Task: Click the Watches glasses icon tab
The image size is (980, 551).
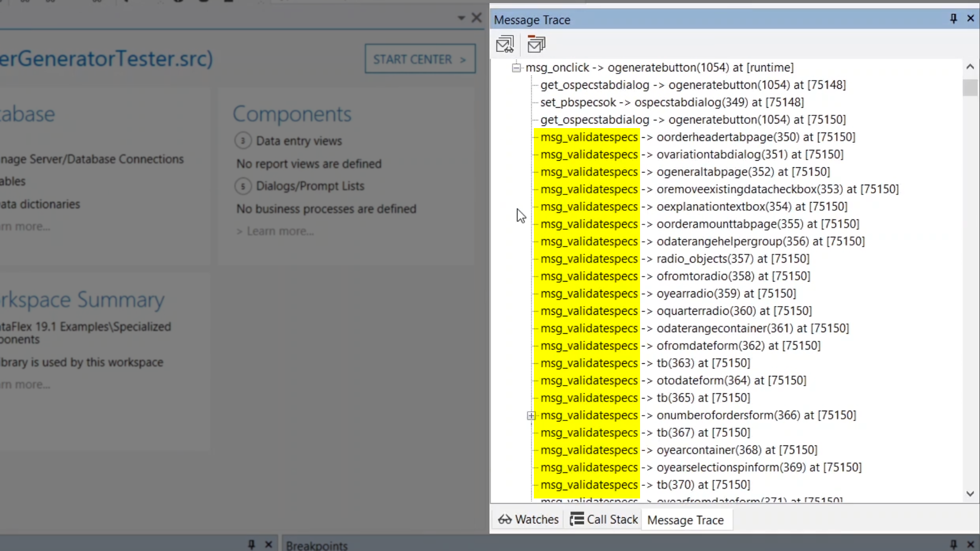Action: pyautogui.click(x=528, y=519)
